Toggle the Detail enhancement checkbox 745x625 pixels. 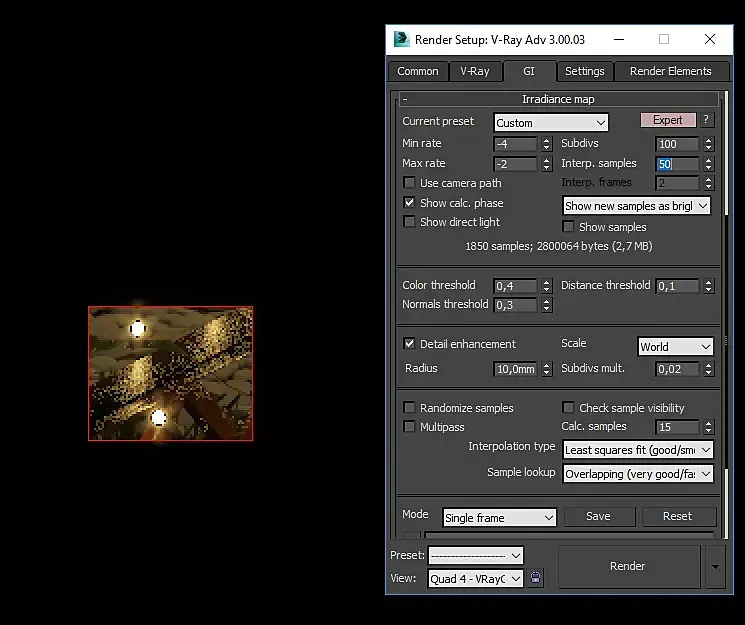tap(409, 344)
